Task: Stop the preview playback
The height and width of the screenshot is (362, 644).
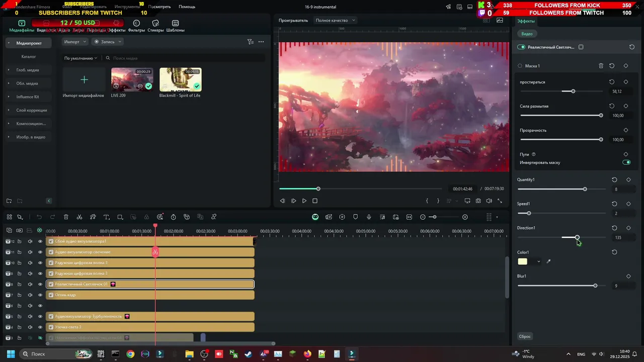Action: [x=315, y=201]
